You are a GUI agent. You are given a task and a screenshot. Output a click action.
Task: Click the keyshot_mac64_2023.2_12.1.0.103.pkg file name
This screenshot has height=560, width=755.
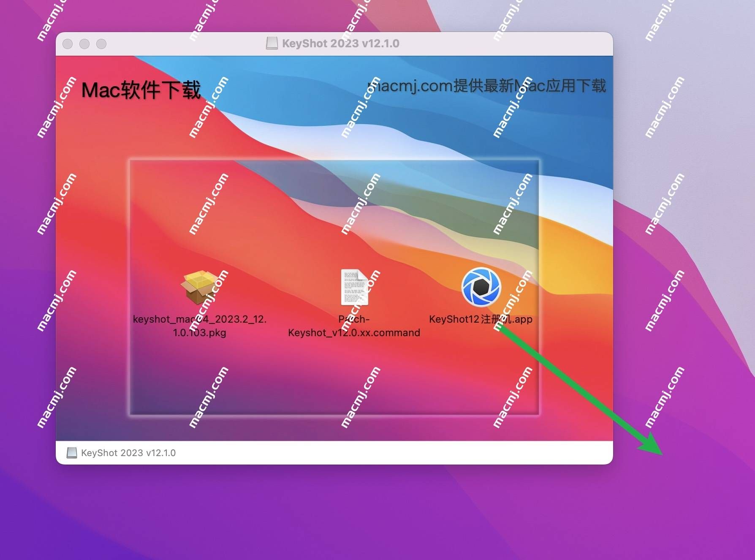pos(200,326)
